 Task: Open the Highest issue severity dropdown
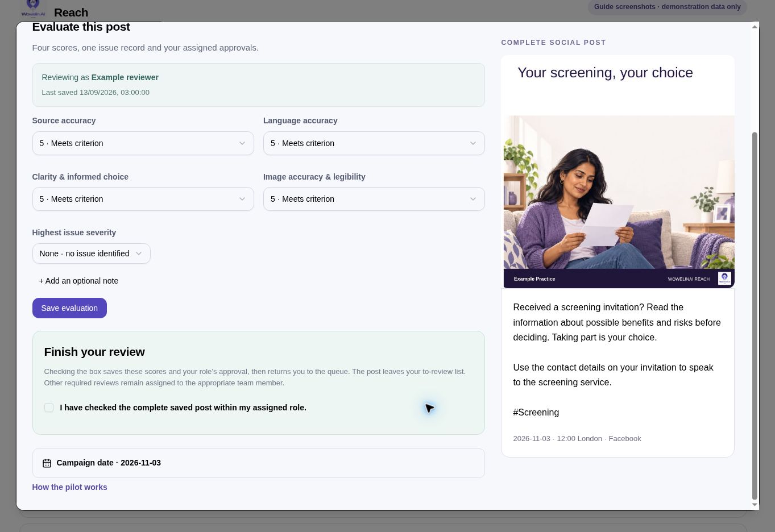(91, 253)
